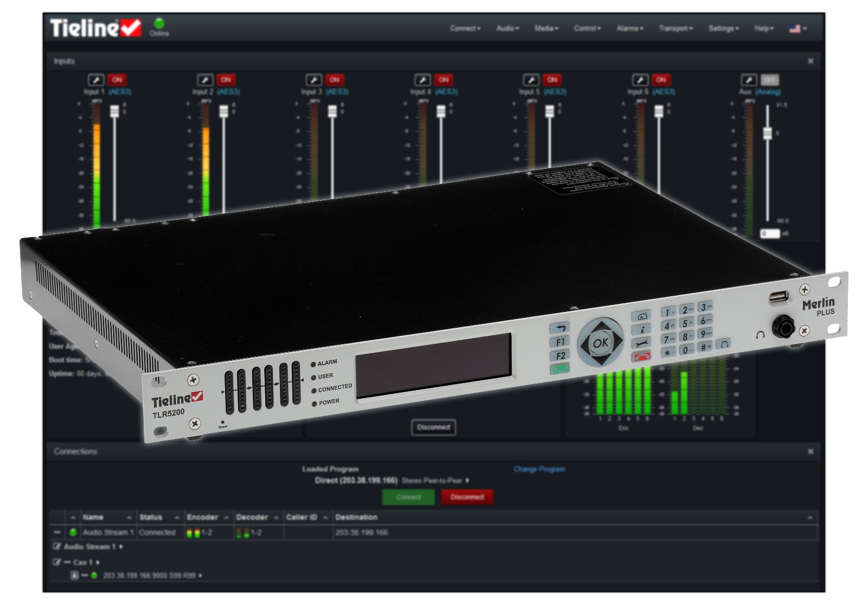Screen dimensions: 868x607
Task: Collapse the Audio Stream 1 table row
Action: pyautogui.click(x=57, y=532)
